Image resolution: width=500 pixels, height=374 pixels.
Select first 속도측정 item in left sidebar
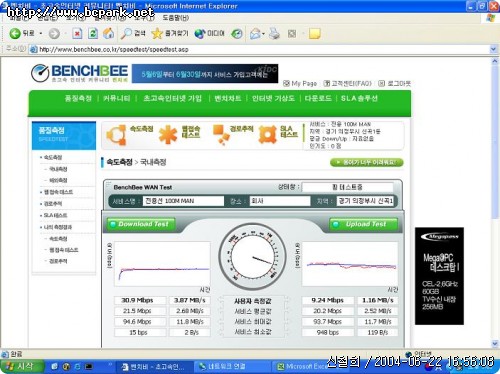53,157
